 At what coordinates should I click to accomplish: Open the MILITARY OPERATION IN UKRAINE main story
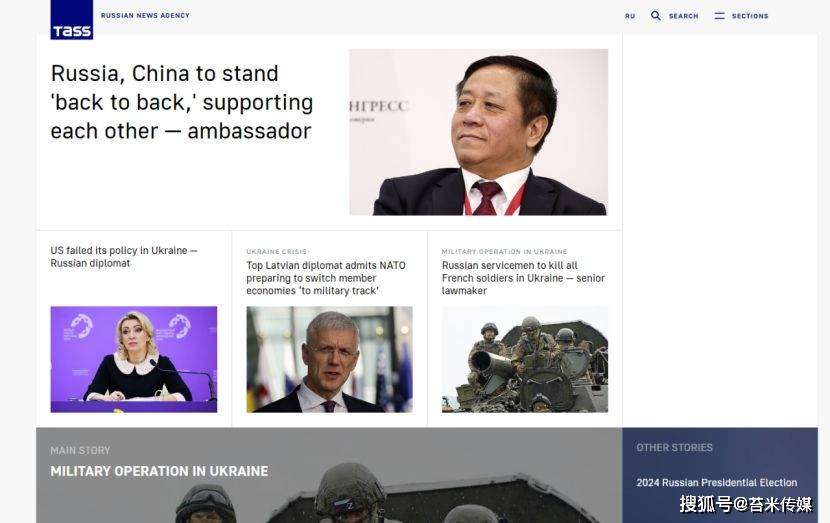[159, 471]
